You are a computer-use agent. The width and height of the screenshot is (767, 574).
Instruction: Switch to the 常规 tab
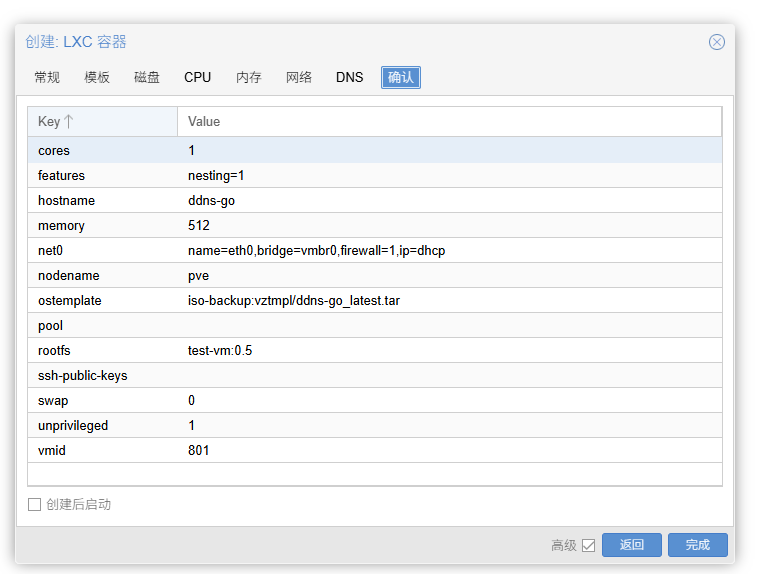point(47,78)
